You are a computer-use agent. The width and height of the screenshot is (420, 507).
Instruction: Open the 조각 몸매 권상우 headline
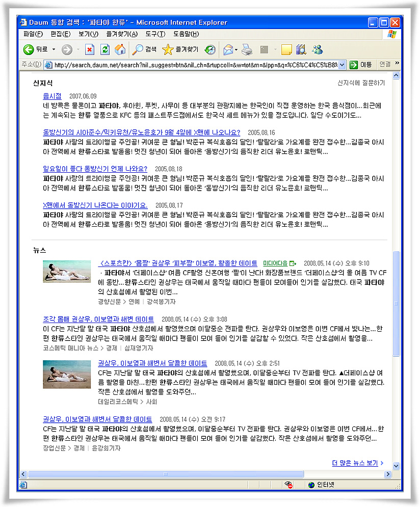pos(98,319)
